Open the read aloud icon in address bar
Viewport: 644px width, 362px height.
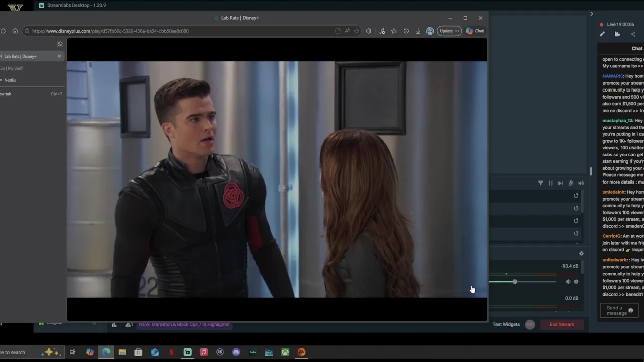[x=347, y=31]
